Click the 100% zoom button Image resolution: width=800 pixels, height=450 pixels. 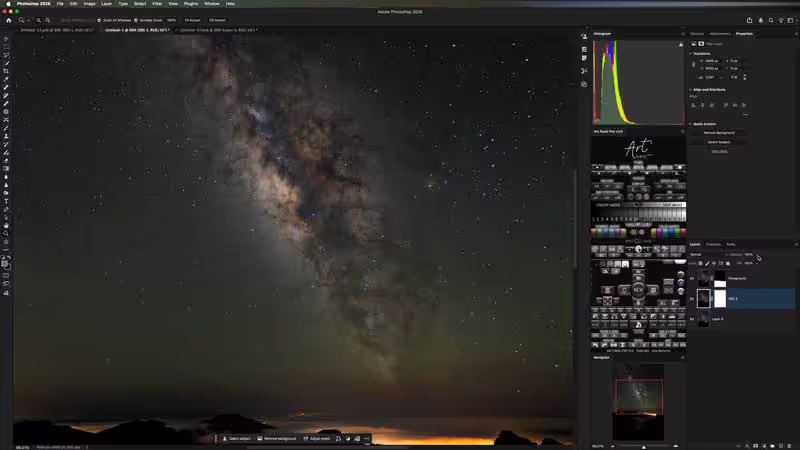[x=171, y=20]
